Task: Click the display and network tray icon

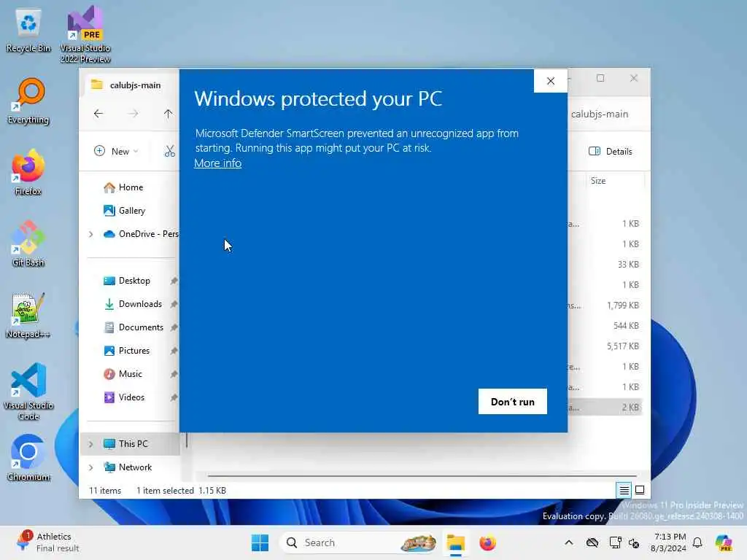Action: (615, 542)
